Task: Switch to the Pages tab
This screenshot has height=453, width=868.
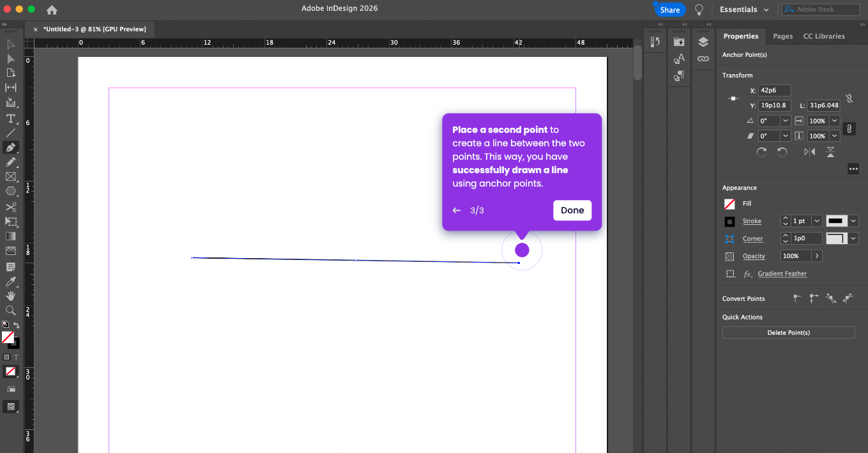Action: pos(782,36)
